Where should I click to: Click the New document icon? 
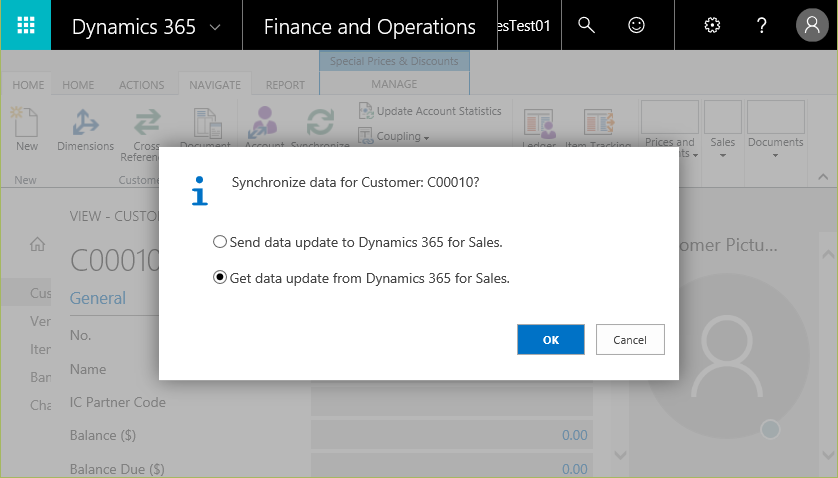(x=26, y=121)
